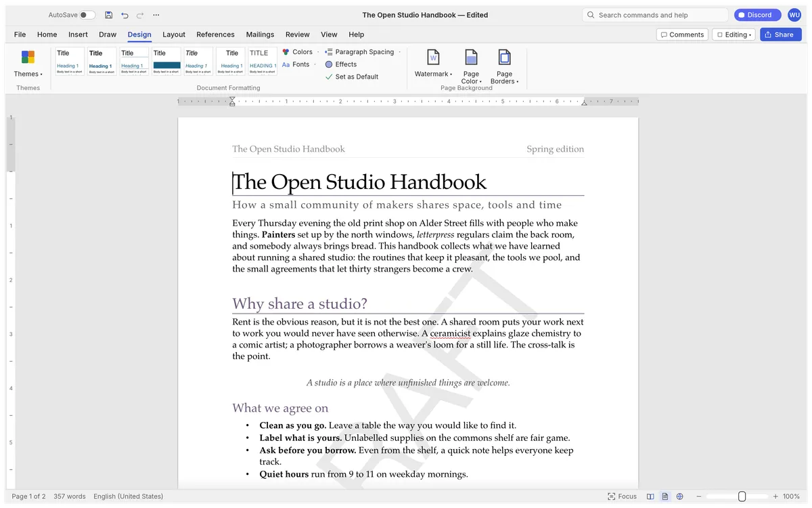
Task: Switch to the View tab
Action: click(x=329, y=35)
